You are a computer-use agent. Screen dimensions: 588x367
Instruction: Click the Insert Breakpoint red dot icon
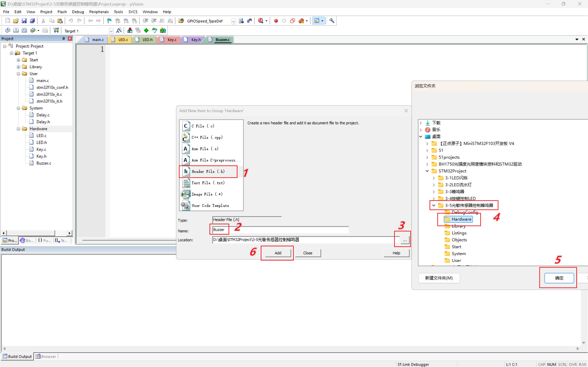[276, 21]
